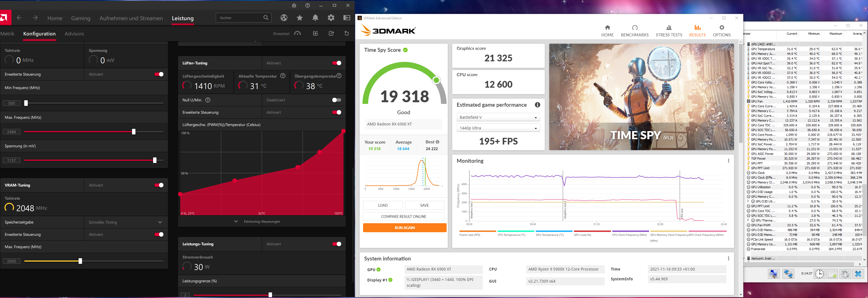Click COMPARE RESULT ONLINE button
Image resolution: width=868 pixels, height=298 pixels.
(404, 216)
